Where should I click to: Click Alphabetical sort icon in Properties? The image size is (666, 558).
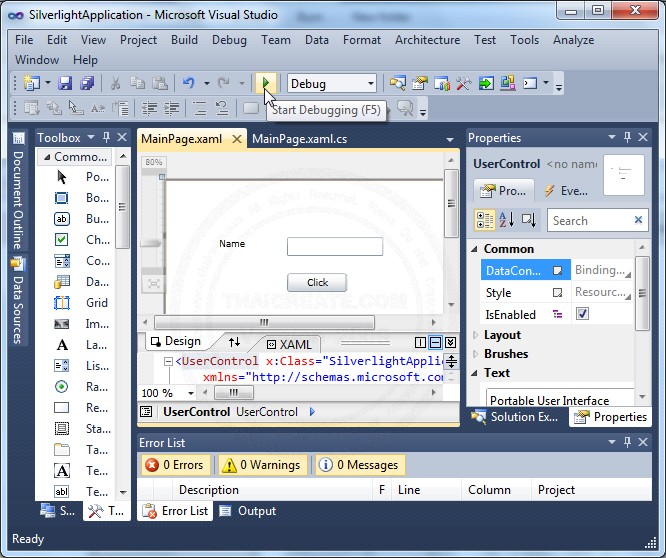coord(507,220)
